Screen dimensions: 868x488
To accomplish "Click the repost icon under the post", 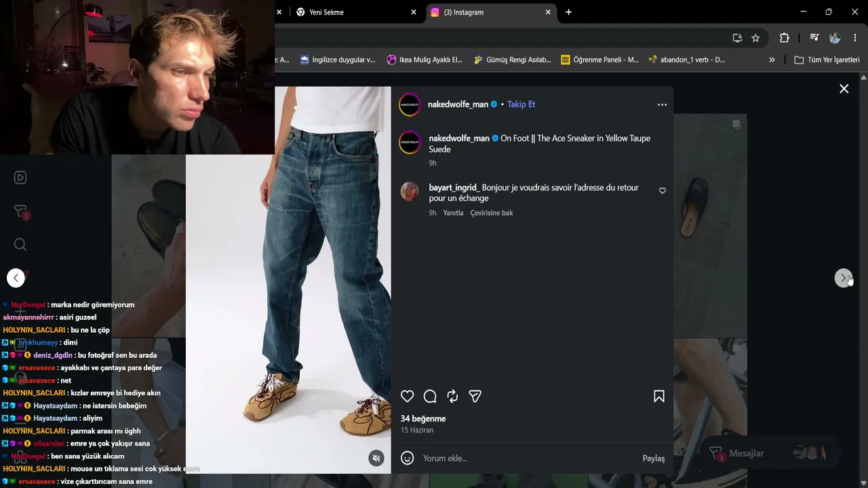I will pyautogui.click(x=452, y=396).
